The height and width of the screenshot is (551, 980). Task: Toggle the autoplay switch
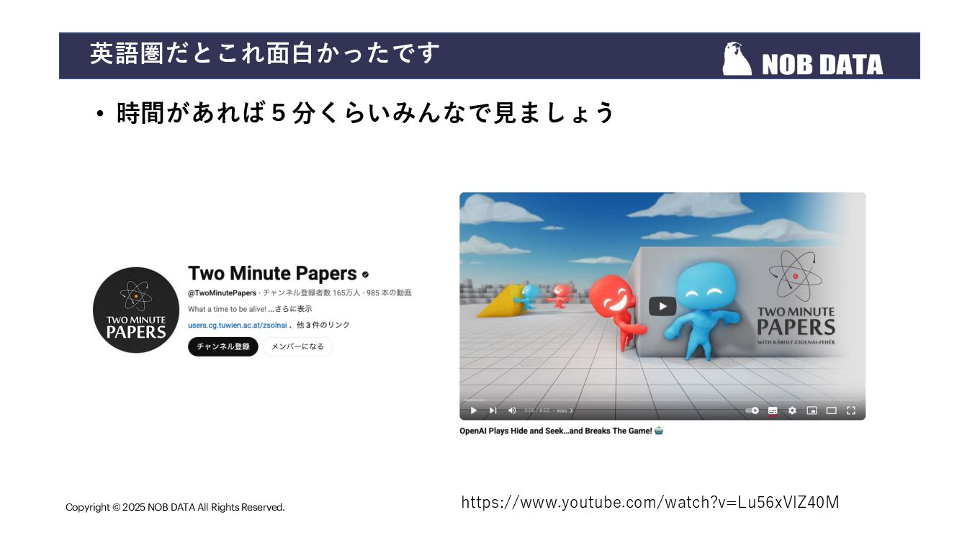tap(752, 411)
